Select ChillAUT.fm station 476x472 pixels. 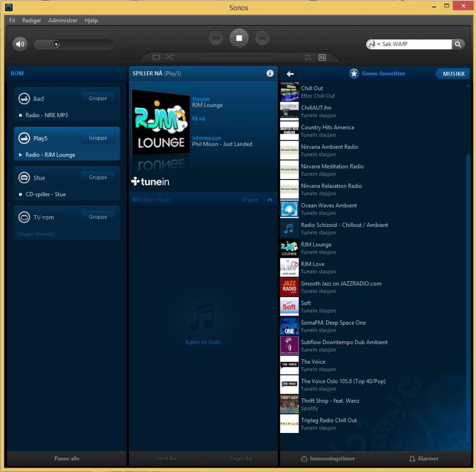tap(373, 111)
